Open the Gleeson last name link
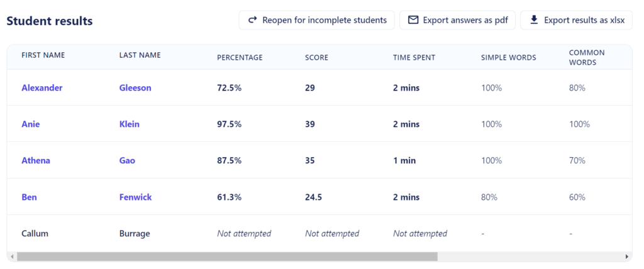This screenshot has width=644, height=269. (135, 88)
